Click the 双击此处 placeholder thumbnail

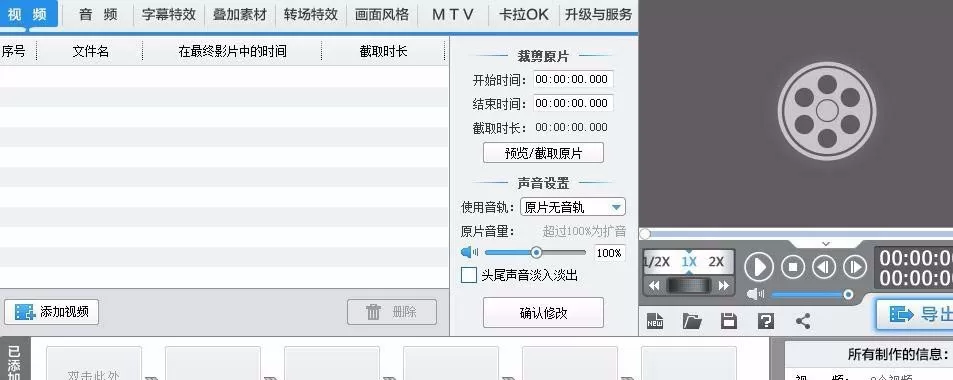[94, 364]
